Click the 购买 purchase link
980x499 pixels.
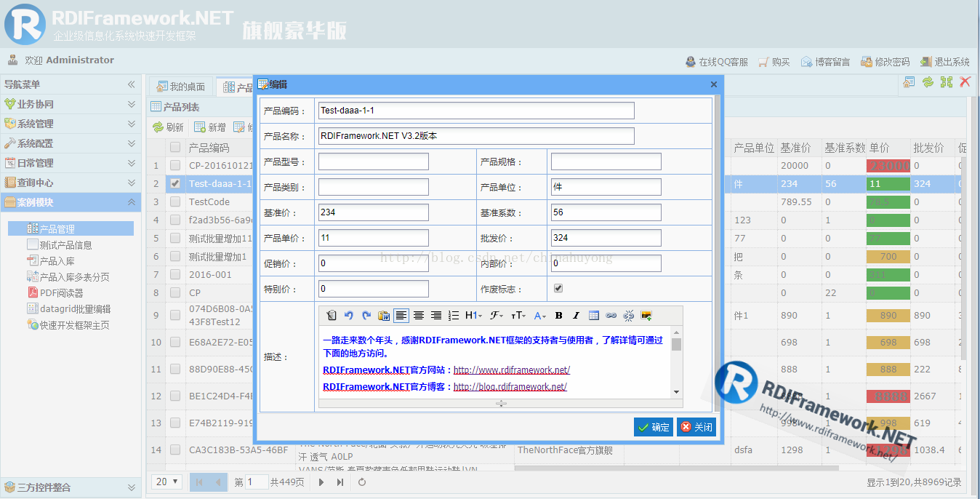coord(774,62)
